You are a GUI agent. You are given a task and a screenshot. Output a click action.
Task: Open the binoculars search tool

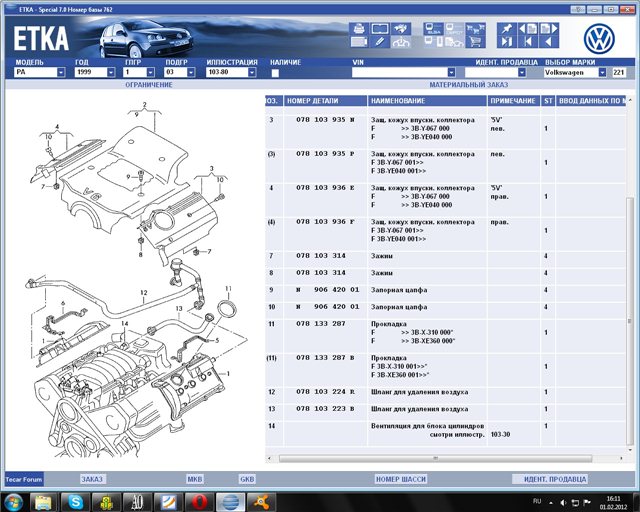coord(401,29)
